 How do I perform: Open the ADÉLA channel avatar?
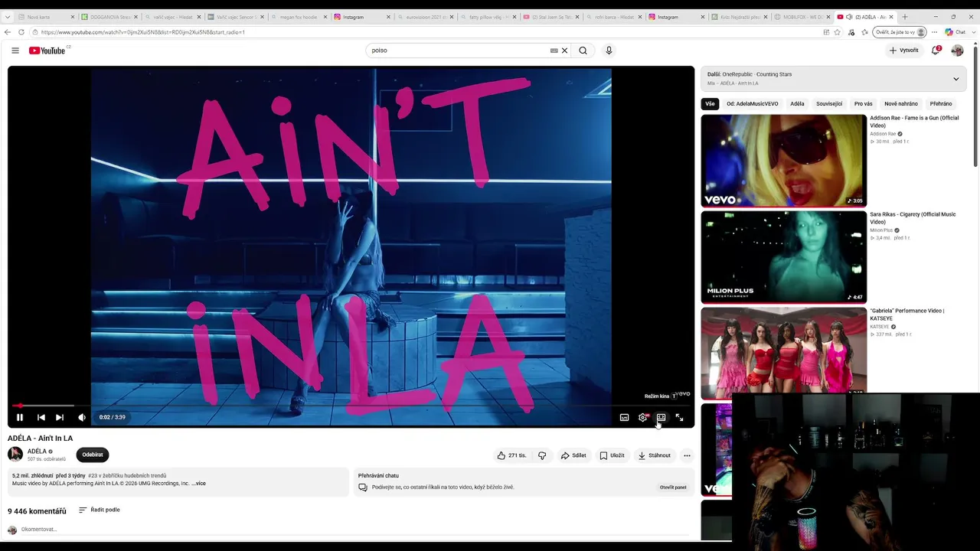(x=15, y=455)
